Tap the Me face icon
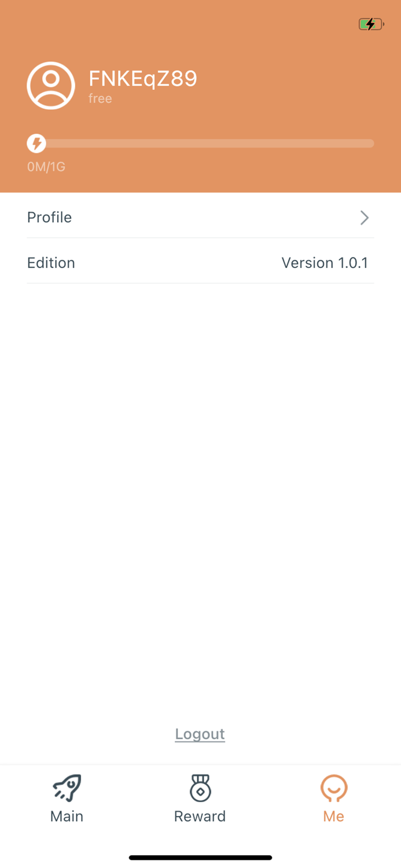This screenshot has width=401, height=868. pyautogui.click(x=334, y=788)
